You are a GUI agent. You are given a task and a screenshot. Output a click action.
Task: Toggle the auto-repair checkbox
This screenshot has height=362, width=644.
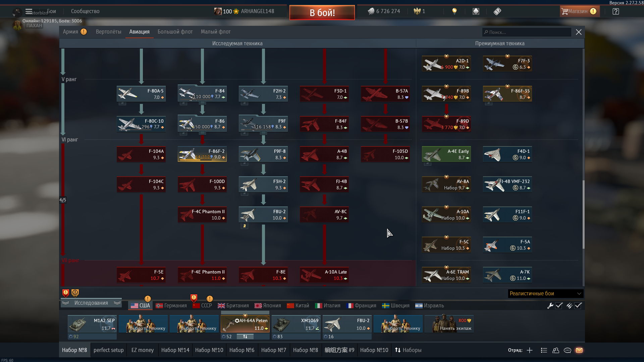pos(559,305)
